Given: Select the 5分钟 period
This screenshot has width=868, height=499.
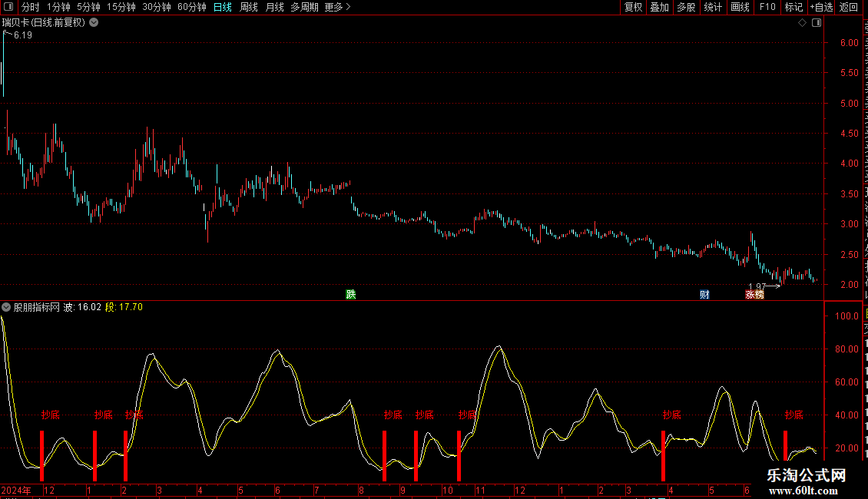Looking at the screenshot, I should pyautogui.click(x=88, y=7).
